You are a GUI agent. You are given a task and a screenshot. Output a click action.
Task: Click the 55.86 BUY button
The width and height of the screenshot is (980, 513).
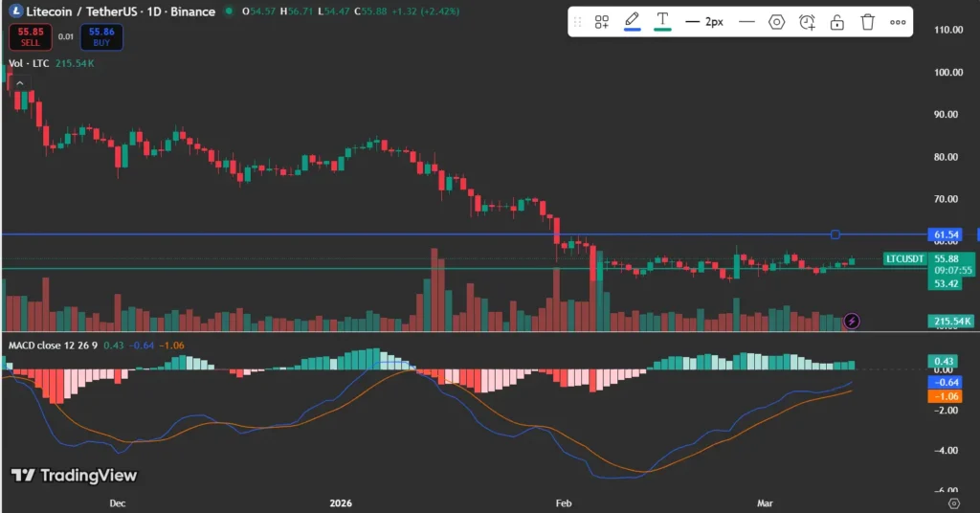[x=101, y=37]
